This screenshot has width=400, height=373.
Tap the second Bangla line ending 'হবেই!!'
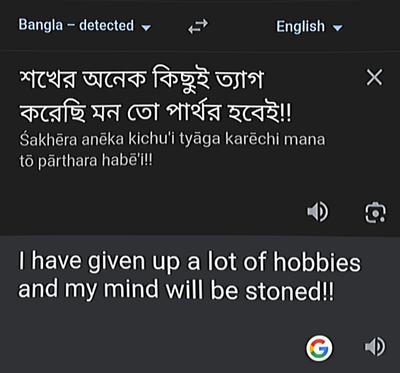click(155, 113)
